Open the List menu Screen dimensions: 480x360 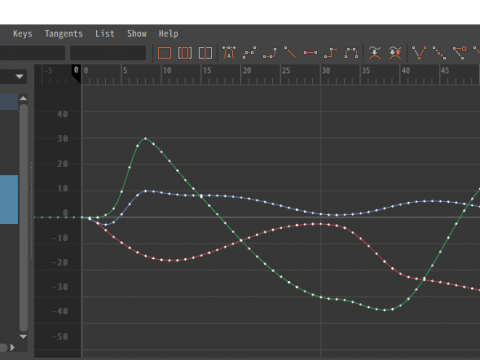tap(105, 34)
